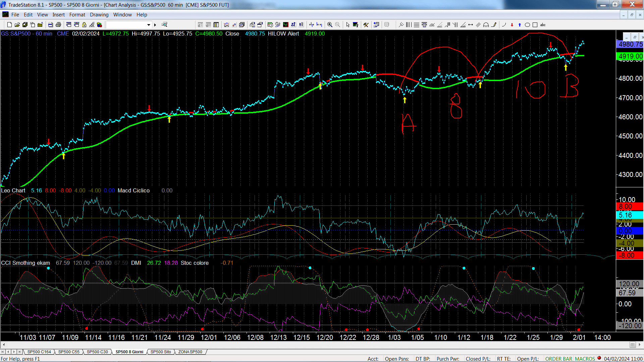Select the rectangle drawing tool
The width and height of the screenshot is (644, 362).
[x=535, y=25]
